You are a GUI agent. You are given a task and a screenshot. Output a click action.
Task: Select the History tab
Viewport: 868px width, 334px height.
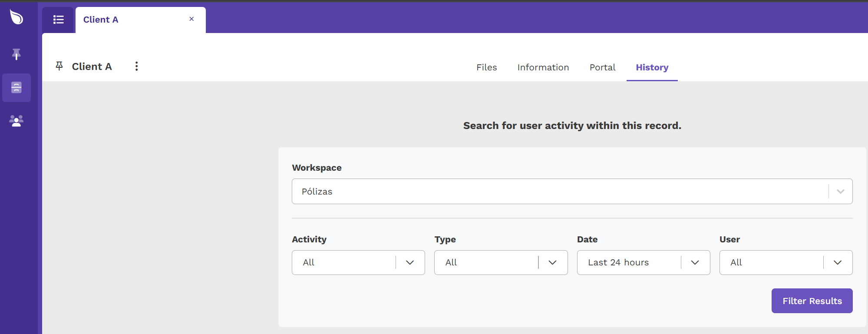pos(652,67)
